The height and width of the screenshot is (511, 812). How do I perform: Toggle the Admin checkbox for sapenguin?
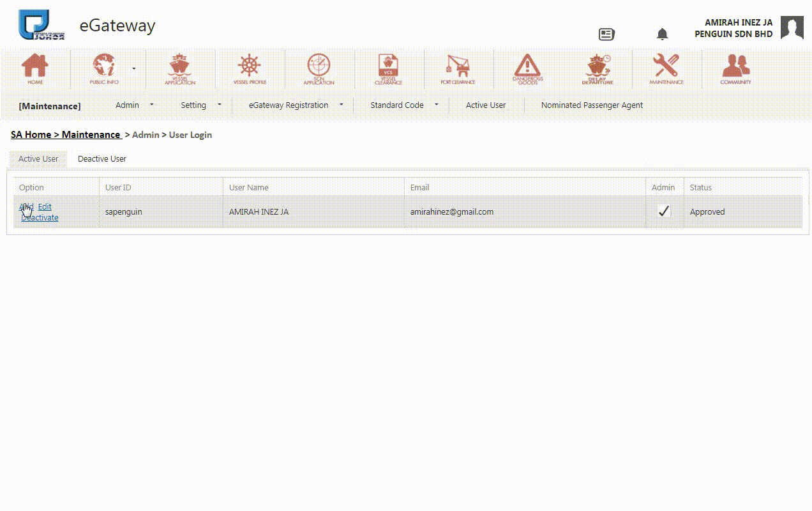tap(664, 211)
